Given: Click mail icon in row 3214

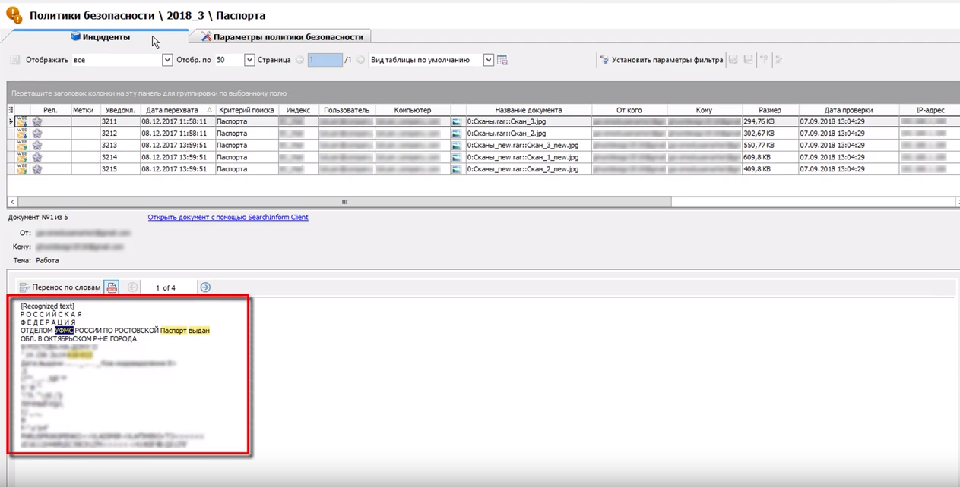Looking at the screenshot, I should [21, 157].
